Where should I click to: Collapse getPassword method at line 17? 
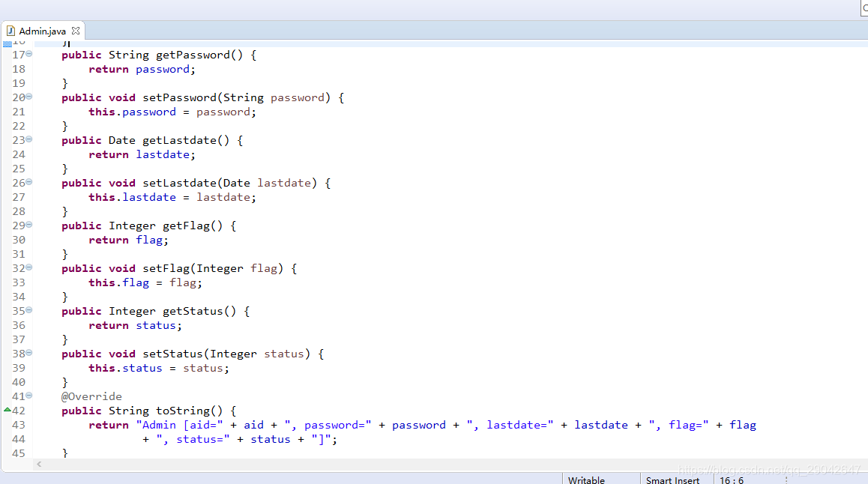pyautogui.click(x=28, y=54)
